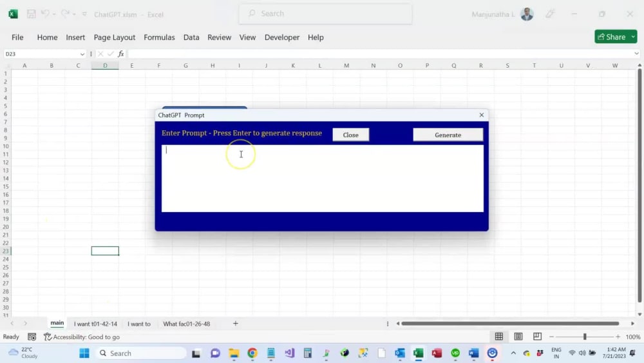Click the Close button in the prompt dialog

351,135
